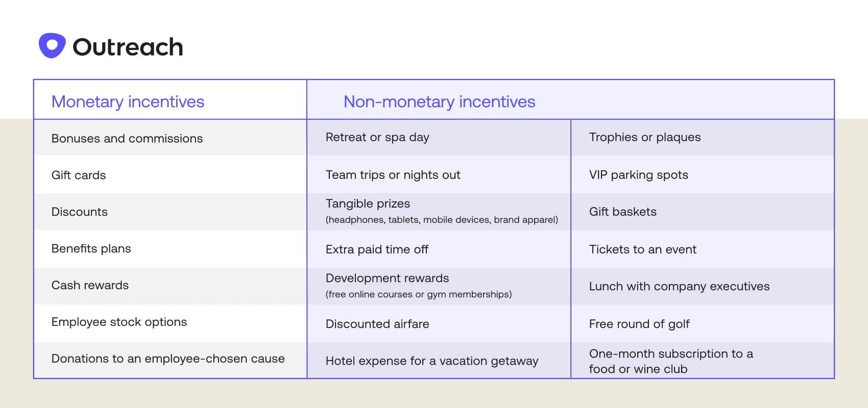This screenshot has width=868, height=408.
Task: Select the Non-monetary incentives header
Action: tap(439, 101)
